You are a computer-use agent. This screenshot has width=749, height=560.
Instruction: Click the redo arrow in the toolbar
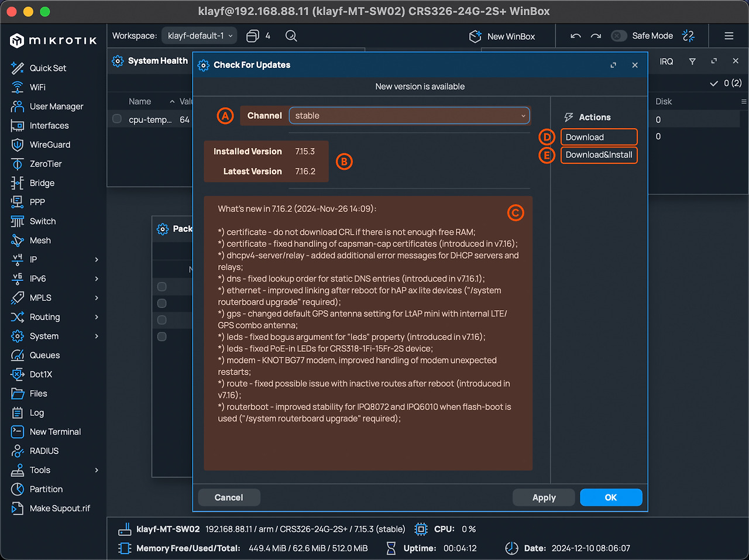click(x=596, y=36)
